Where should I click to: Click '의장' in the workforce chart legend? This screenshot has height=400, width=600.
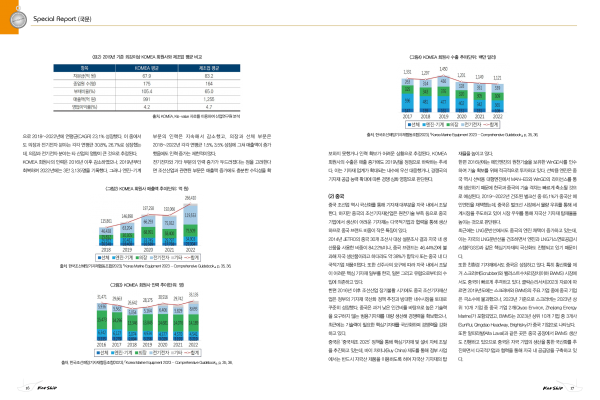142,353
